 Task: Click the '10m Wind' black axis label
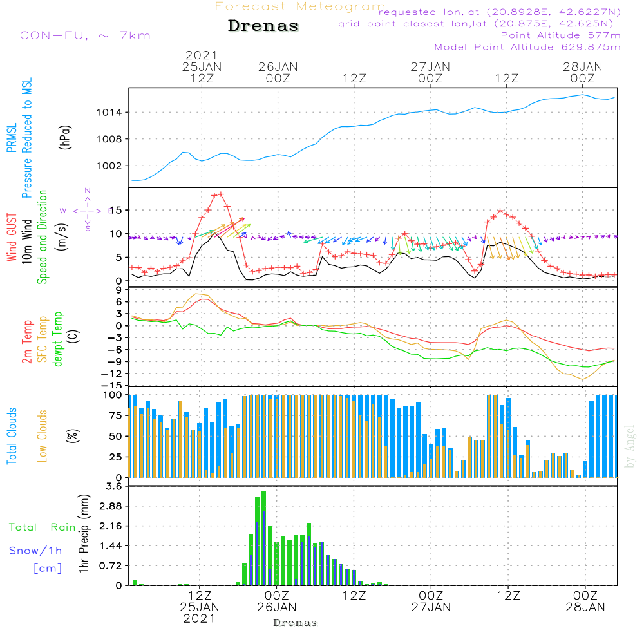click(x=26, y=241)
